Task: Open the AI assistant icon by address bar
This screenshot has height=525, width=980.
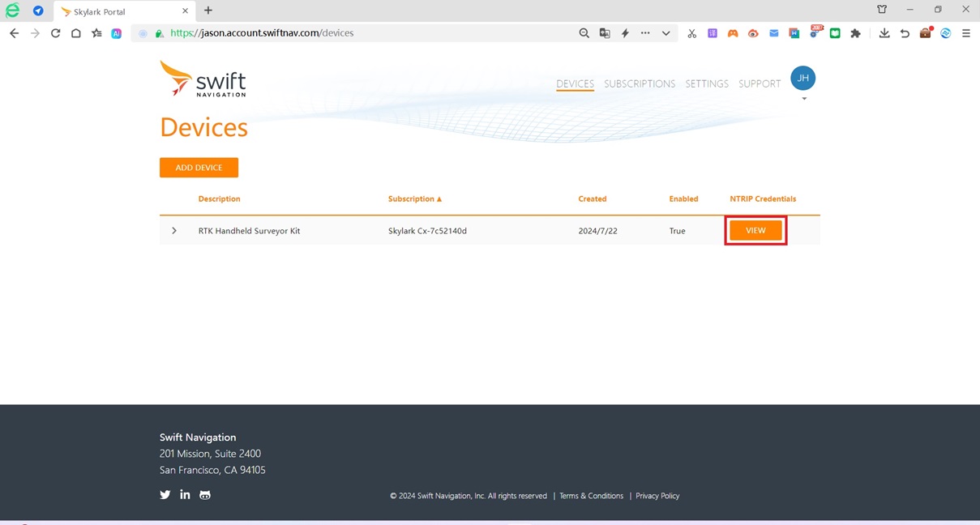Action: point(117,33)
